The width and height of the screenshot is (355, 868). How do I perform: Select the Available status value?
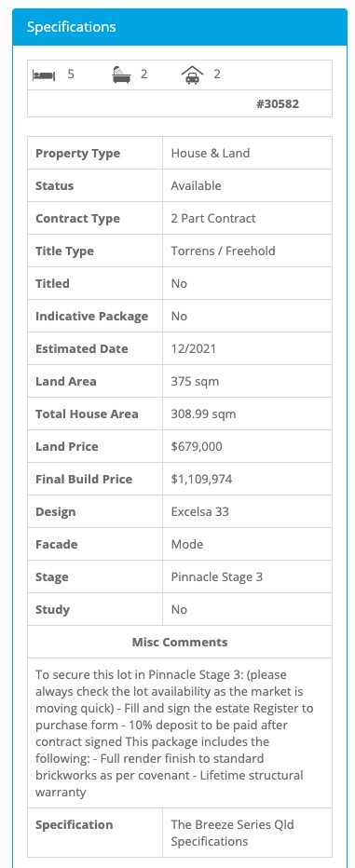[x=196, y=185]
